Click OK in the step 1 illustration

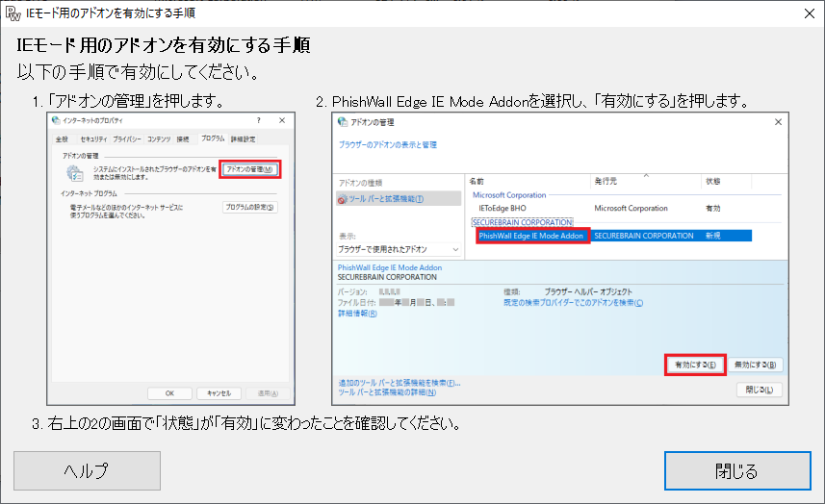tap(169, 393)
